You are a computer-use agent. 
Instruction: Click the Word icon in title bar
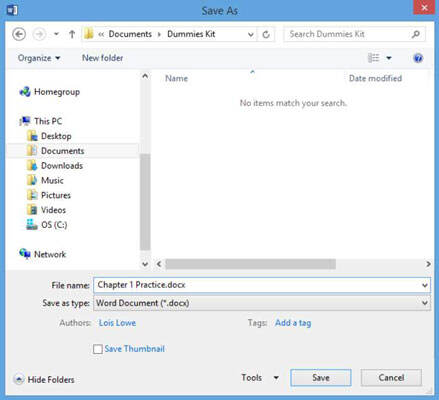[x=12, y=10]
